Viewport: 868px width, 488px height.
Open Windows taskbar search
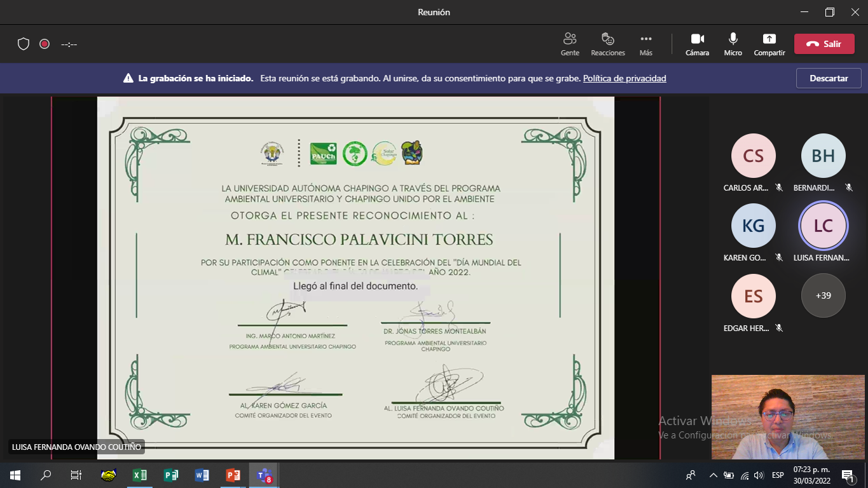46,475
